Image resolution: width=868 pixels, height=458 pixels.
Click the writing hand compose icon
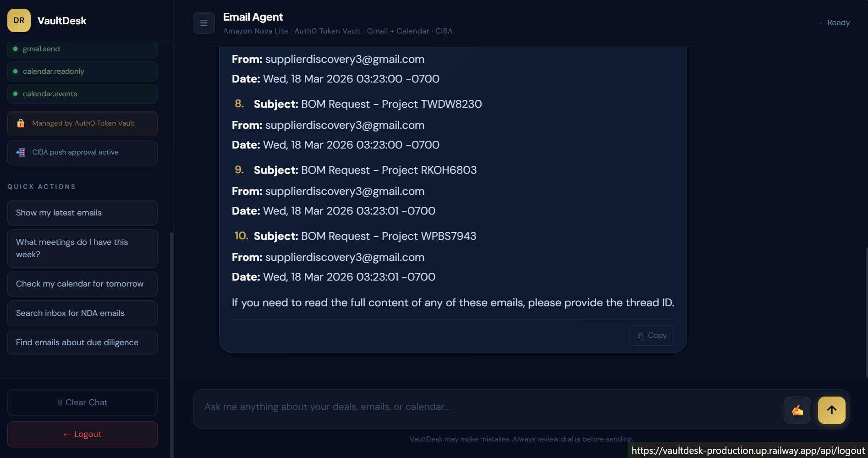pos(797,410)
